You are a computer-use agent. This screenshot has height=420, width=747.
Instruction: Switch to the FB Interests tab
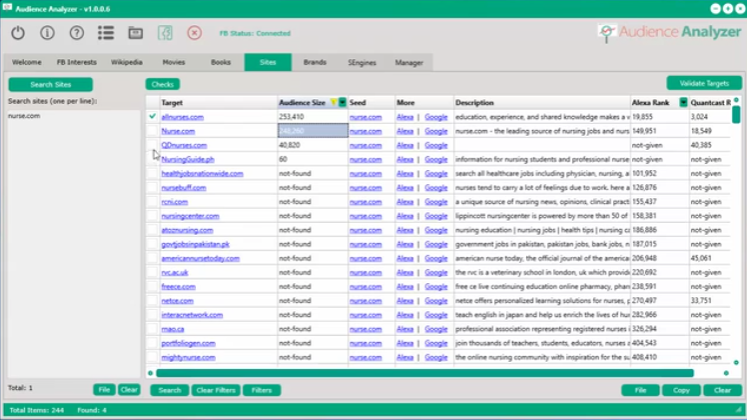[76, 62]
